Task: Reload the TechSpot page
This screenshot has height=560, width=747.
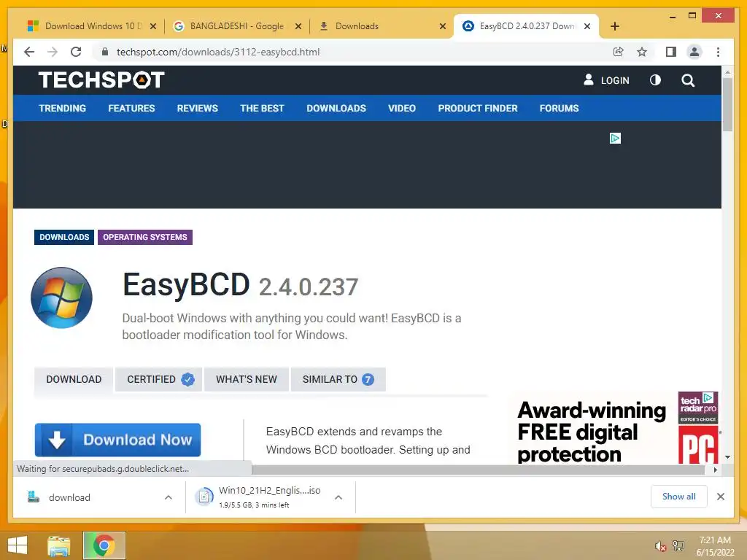Action: click(76, 52)
